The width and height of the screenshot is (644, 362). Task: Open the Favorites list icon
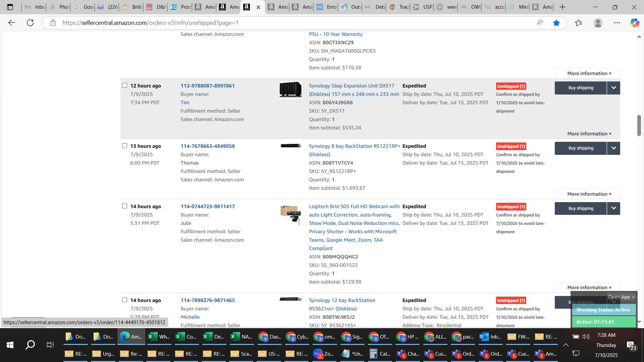579,23
